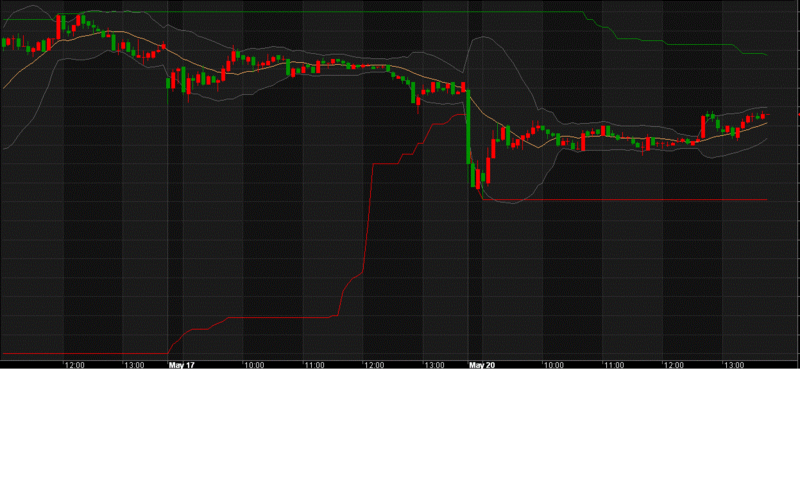Select the 10:00 label after May 20

(x=554, y=365)
